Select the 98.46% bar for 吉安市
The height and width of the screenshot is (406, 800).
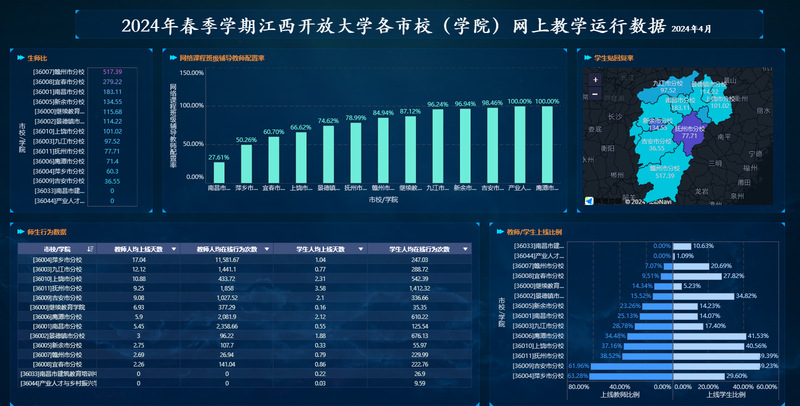coord(492,145)
